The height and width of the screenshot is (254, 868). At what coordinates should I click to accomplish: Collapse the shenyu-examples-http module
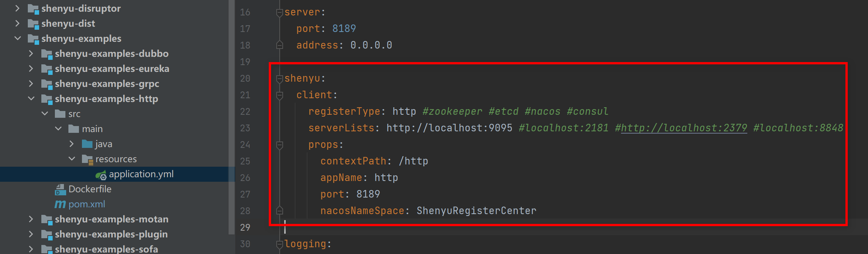(x=31, y=99)
